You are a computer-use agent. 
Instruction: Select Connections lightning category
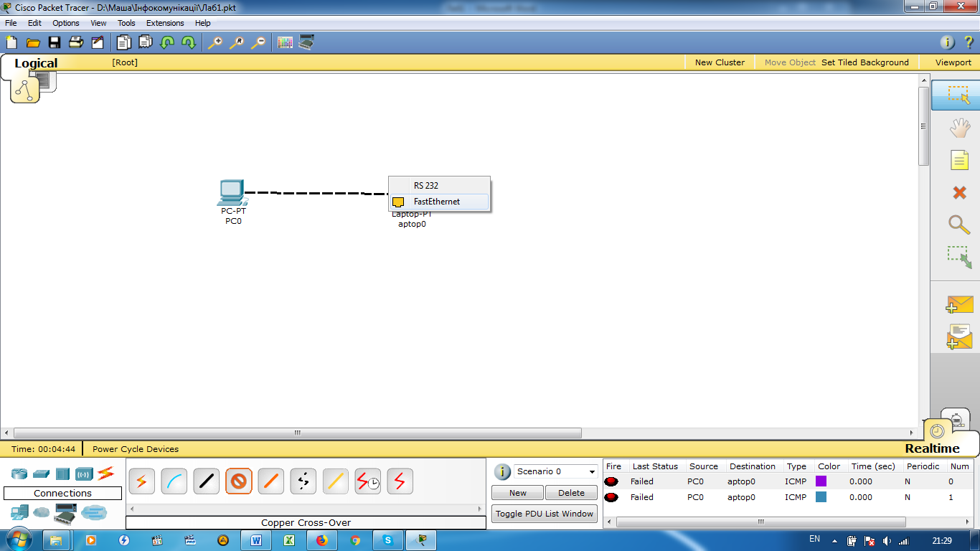106,473
